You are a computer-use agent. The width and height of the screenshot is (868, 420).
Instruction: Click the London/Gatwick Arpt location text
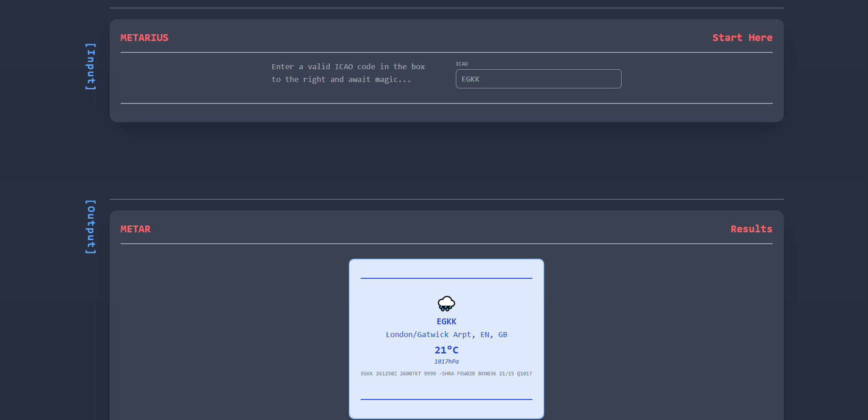click(446, 335)
